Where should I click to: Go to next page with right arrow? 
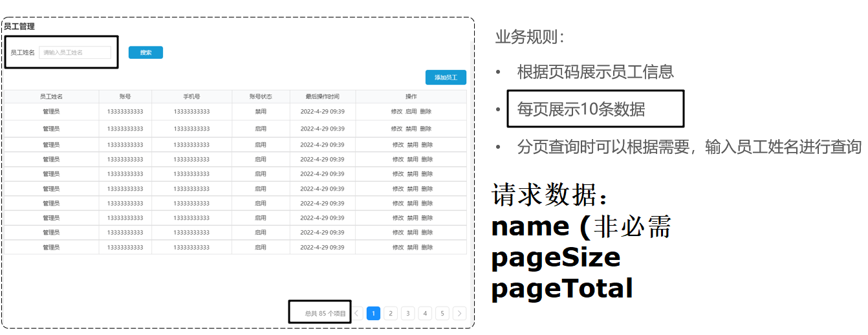click(459, 314)
